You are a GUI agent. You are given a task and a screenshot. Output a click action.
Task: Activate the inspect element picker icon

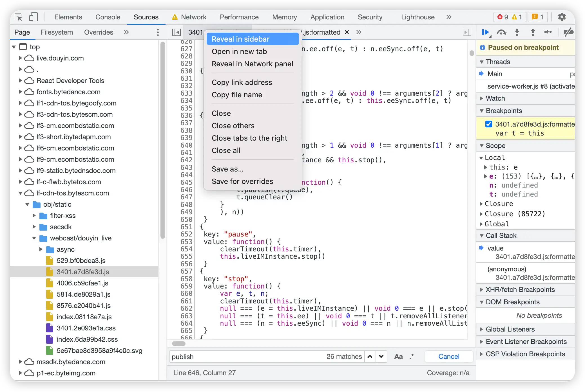(18, 17)
